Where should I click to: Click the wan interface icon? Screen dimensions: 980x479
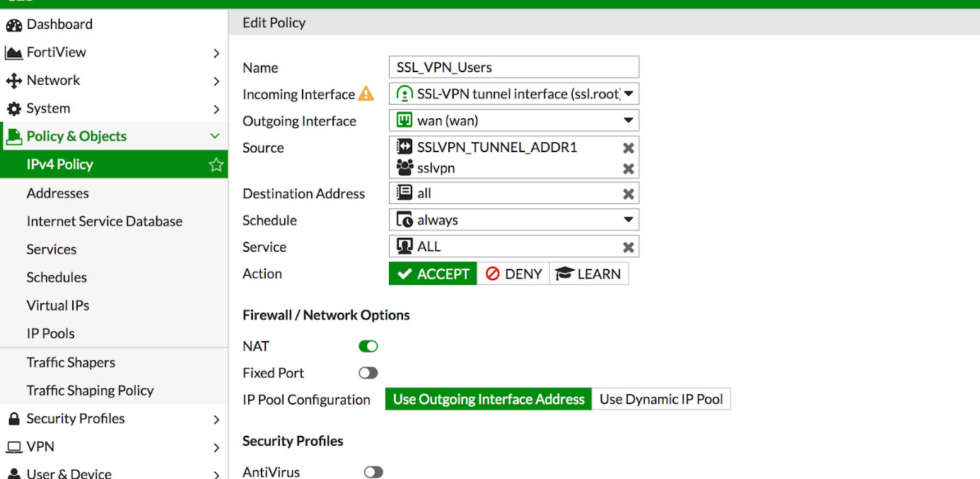[404, 120]
